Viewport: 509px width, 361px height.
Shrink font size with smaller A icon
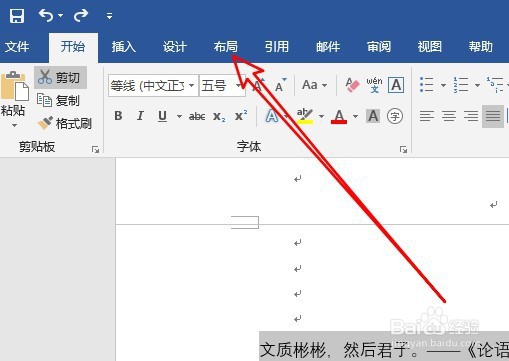(280, 85)
